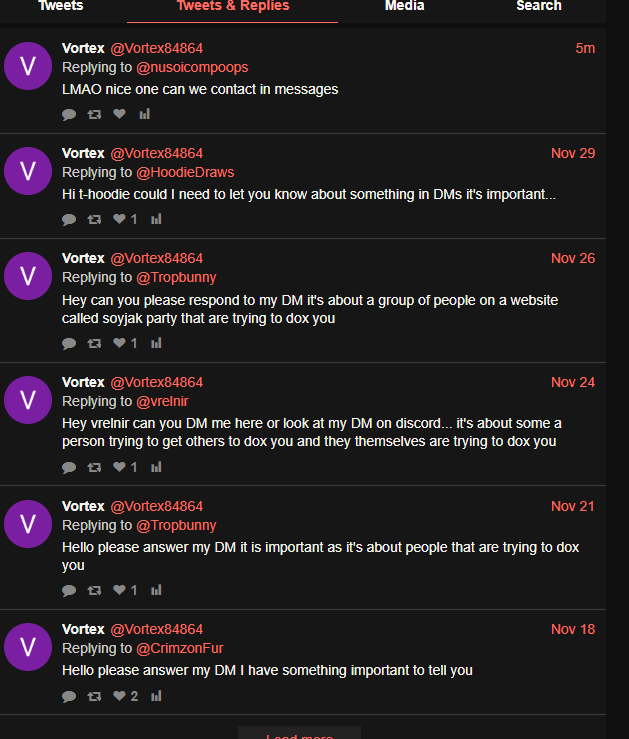Retweet the reply to @HoodieDraws

94,219
